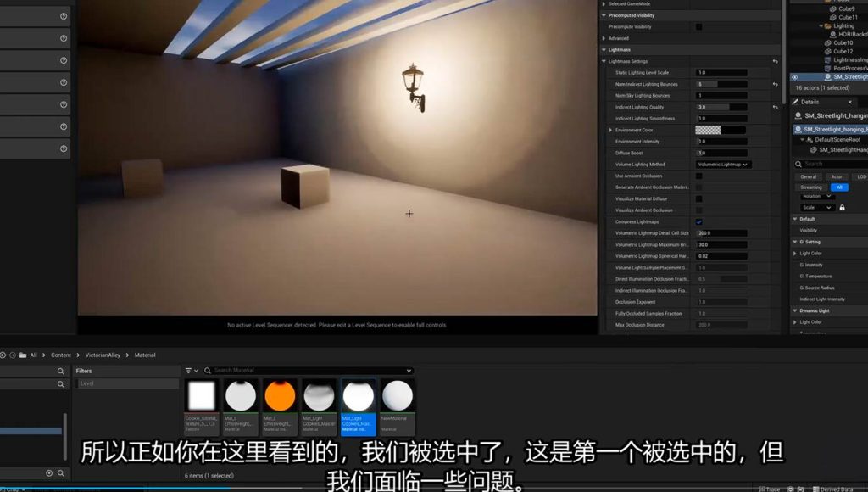Click the filter options icon beside Search Material
Screen dimensions: 868x492
point(189,371)
